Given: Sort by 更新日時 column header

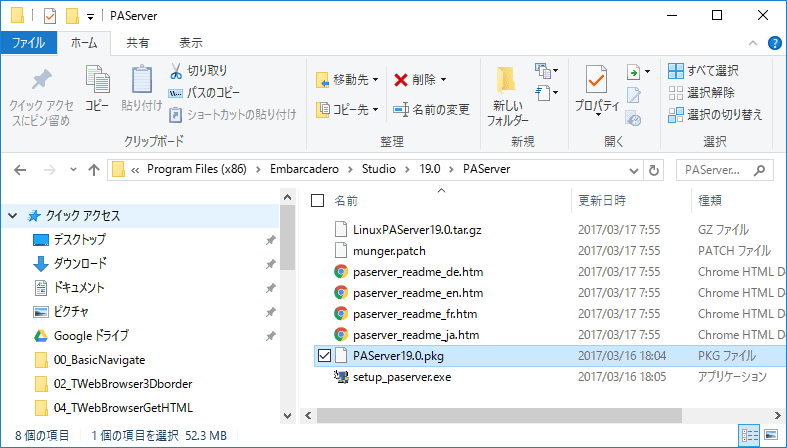Looking at the screenshot, I should (x=602, y=201).
